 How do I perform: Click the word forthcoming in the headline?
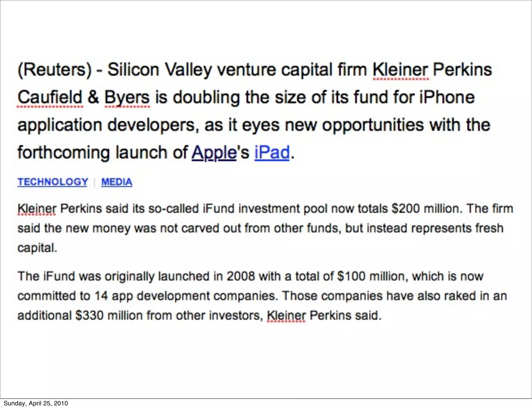click(x=63, y=152)
